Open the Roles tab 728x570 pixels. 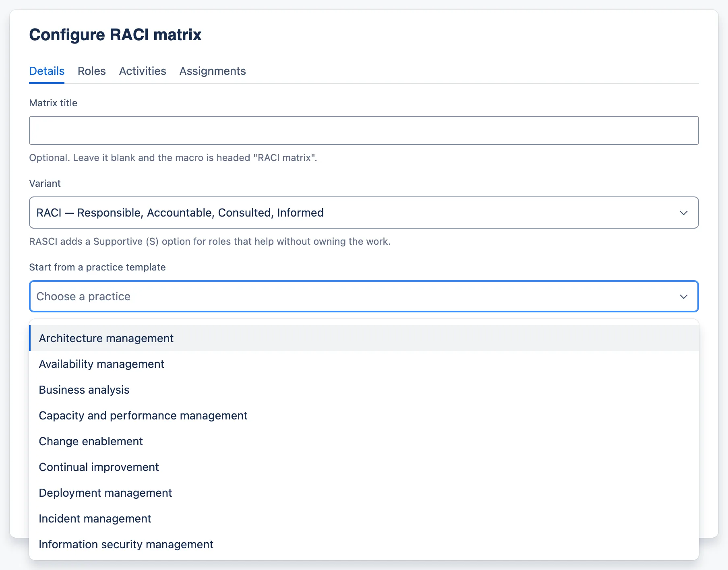pos(92,71)
